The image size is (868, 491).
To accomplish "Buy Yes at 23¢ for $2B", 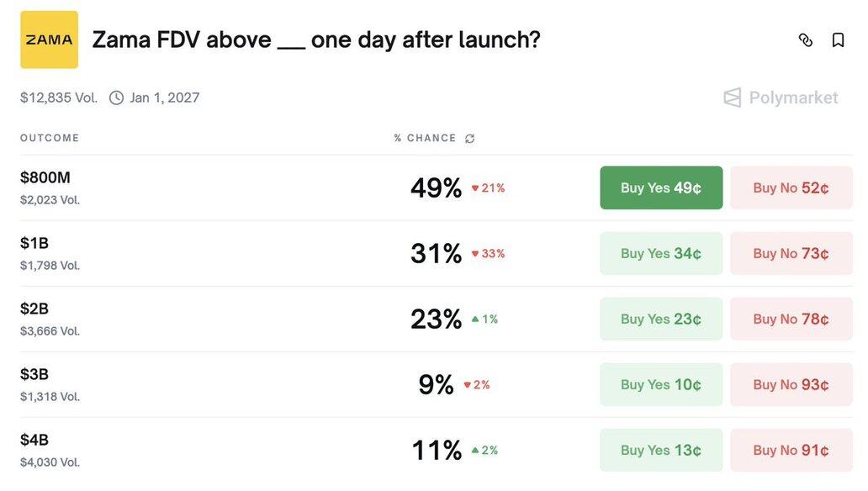I will tap(661, 319).
